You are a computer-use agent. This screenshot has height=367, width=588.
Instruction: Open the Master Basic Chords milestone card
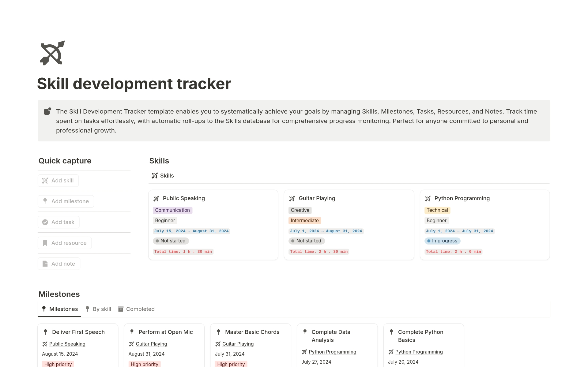252,332
